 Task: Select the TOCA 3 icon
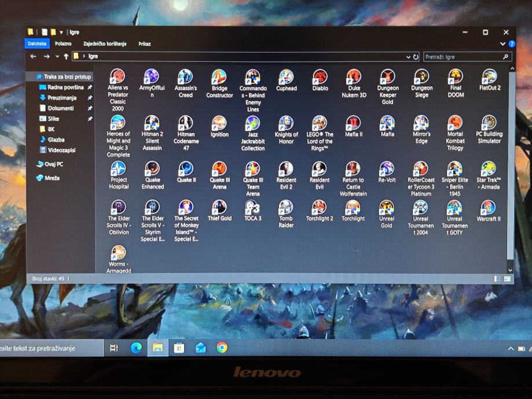coord(253,211)
